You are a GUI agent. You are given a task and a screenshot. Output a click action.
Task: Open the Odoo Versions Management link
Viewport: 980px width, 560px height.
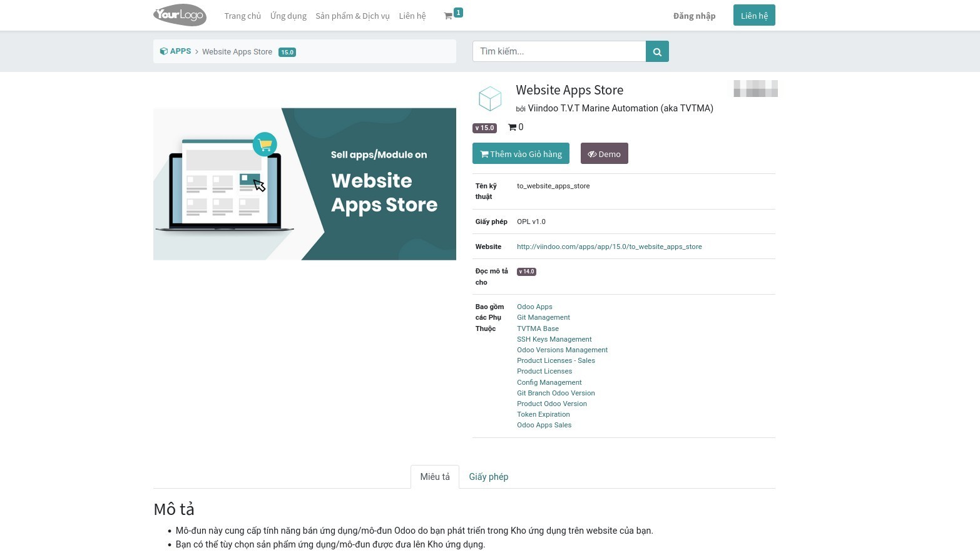click(562, 350)
